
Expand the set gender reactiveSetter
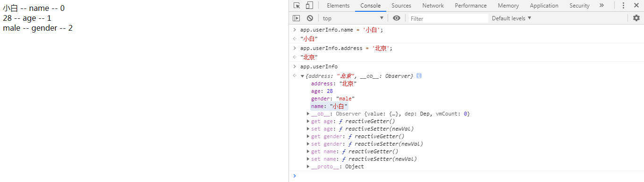(x=308, y=144)
